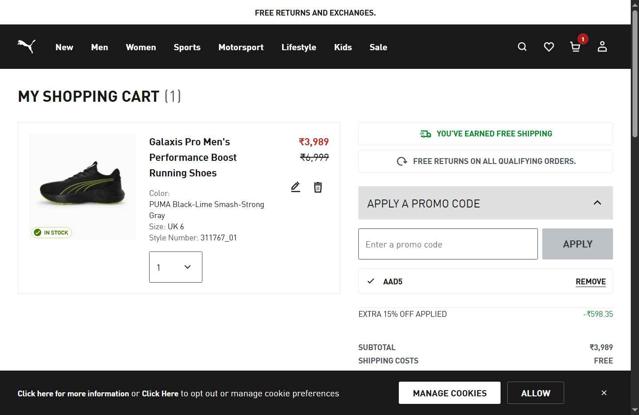Click the Manage Cookies button

(449, 393)
